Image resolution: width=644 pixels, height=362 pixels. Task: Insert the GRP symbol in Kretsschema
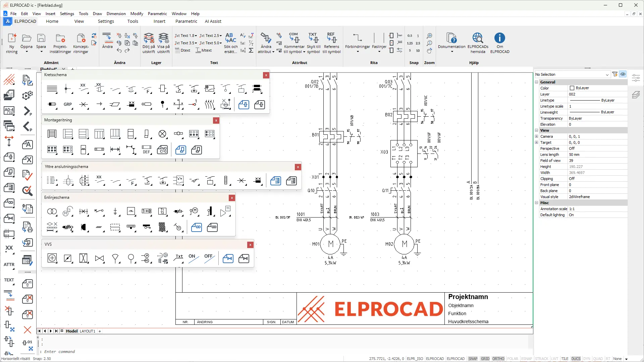(68, 104)
